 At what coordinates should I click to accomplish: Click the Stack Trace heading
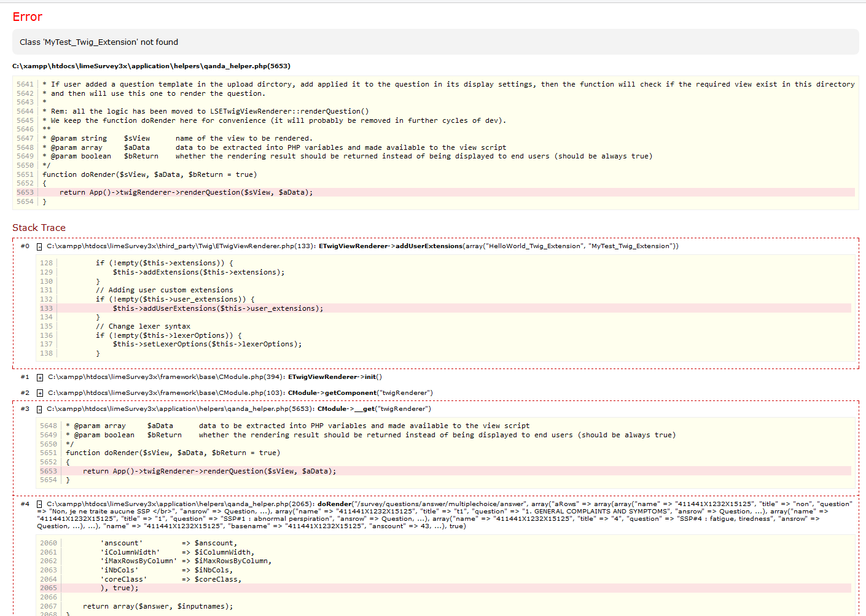pos(39,228)
